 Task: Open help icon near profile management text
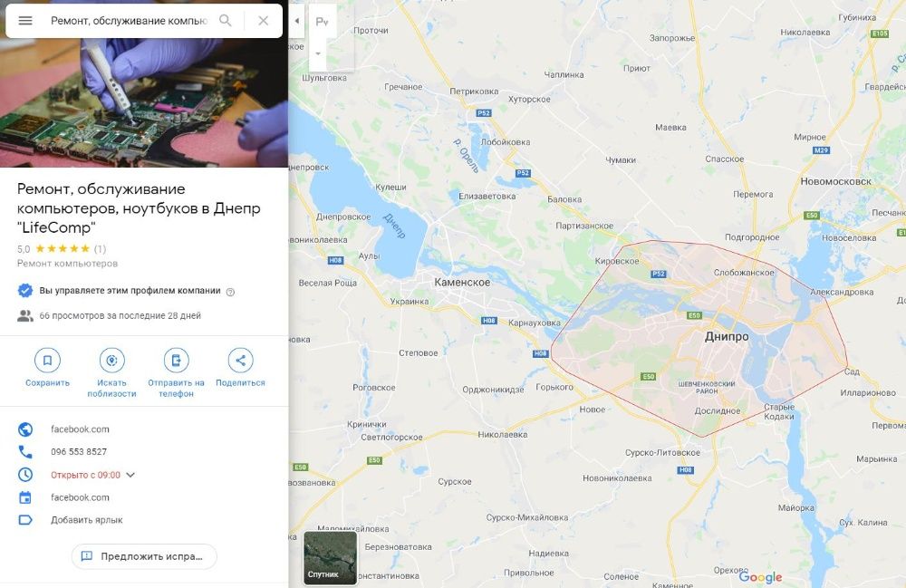pyautogui.click(x=230, y=292)
